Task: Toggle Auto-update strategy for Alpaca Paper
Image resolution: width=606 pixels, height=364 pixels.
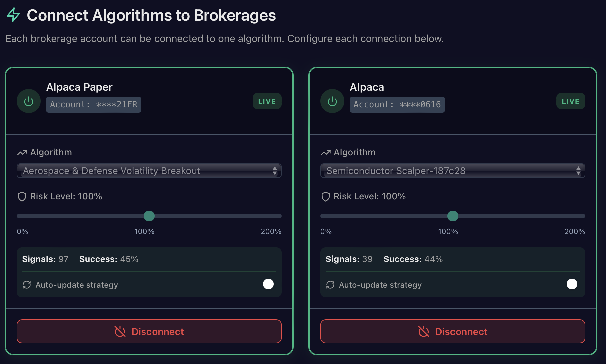Action: coord(268,284)
